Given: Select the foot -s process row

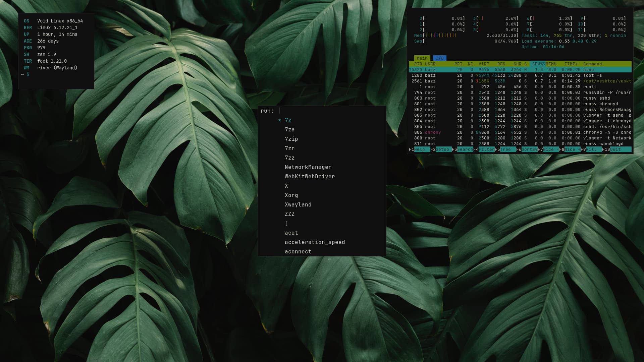Looking at the screenshot, I should pos(520,75).
